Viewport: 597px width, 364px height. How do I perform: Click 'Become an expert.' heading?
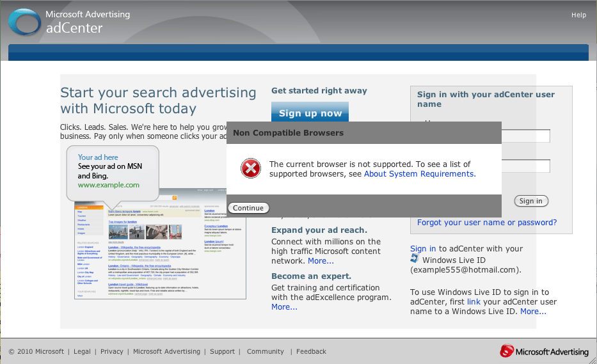[x=311, y=276]
